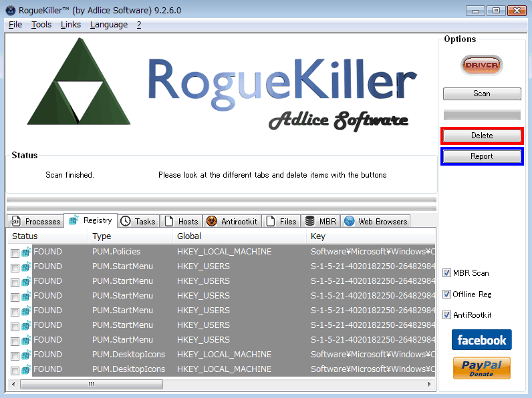
Task: Click registry icon of PUM.Policies row
Action: click(26, 252)
